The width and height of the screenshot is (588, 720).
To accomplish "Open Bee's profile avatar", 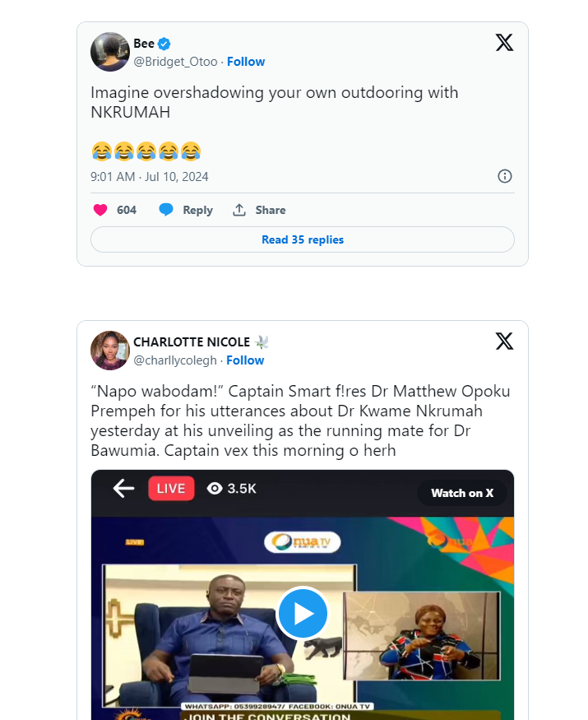I will click(x=110, y=53).
